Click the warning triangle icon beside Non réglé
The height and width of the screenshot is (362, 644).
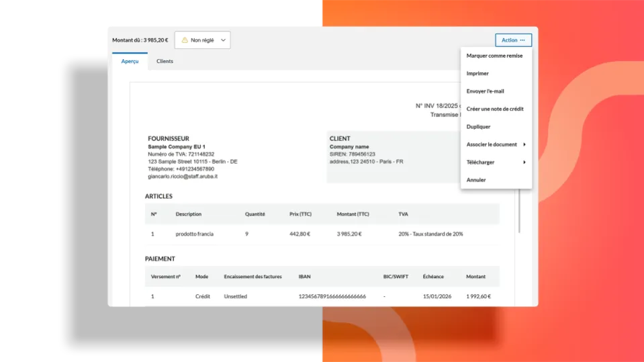click(185, 40)
